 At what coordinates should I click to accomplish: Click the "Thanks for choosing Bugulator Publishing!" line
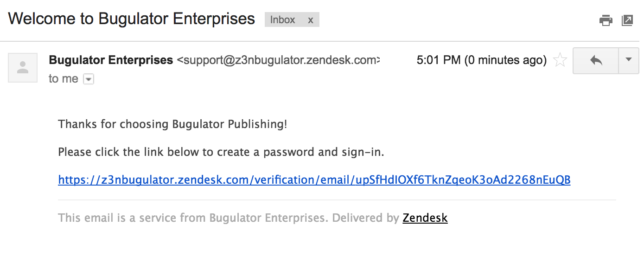173,124
